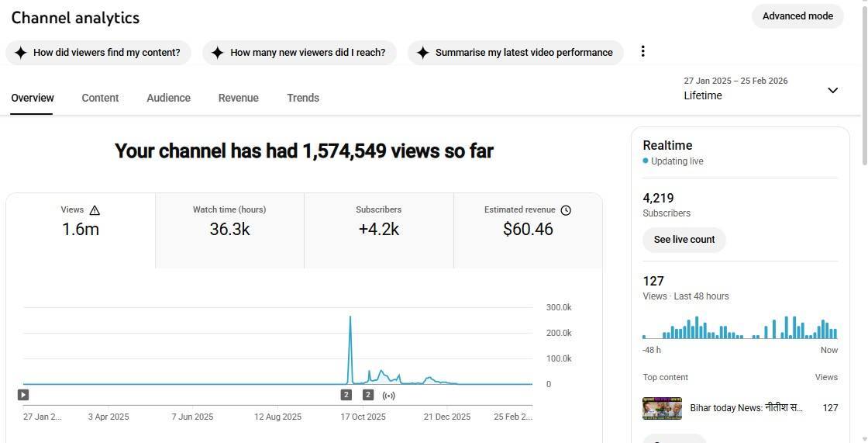Switch to Advanced mode

[x=797, y=16]
